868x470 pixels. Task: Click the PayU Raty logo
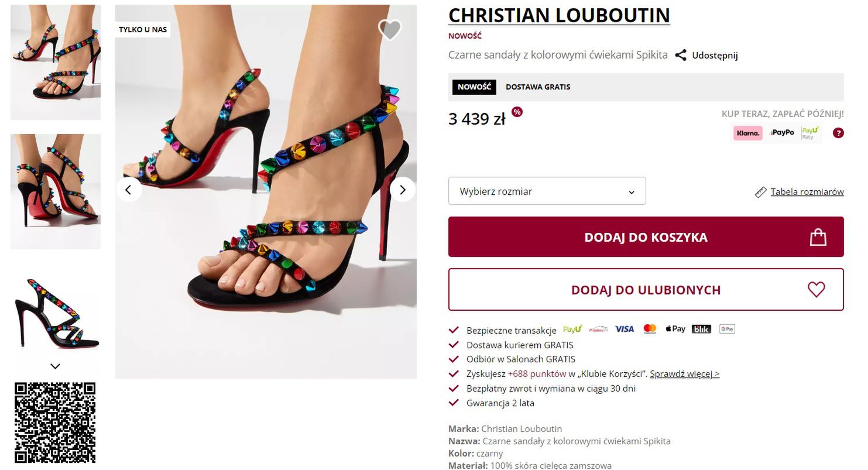810,133
